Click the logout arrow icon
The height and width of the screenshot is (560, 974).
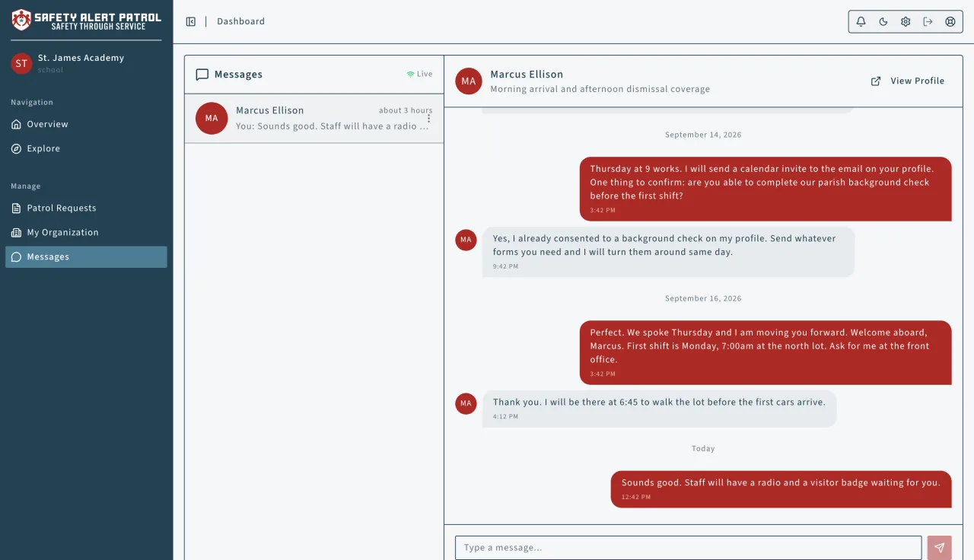click(928, 21)
